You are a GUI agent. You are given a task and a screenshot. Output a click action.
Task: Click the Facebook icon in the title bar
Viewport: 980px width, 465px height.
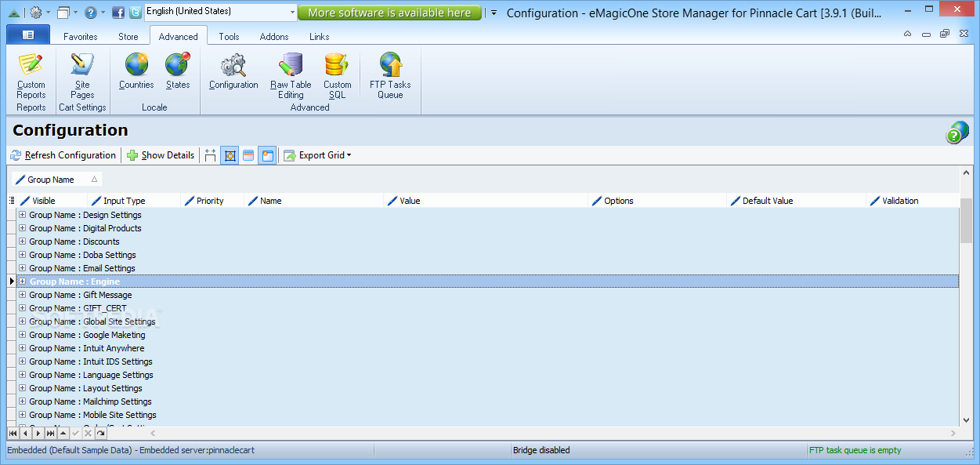pyautogui.click(x=118, y=13)
